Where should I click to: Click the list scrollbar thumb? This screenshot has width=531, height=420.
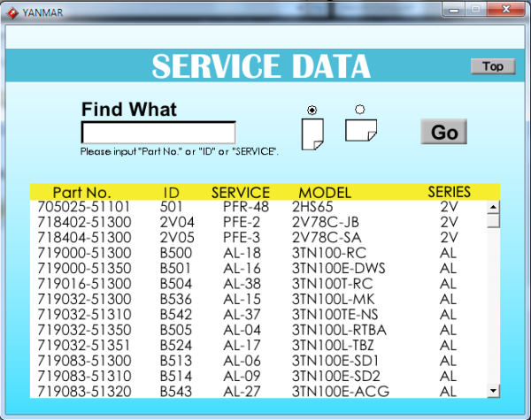tap(494, 221)
